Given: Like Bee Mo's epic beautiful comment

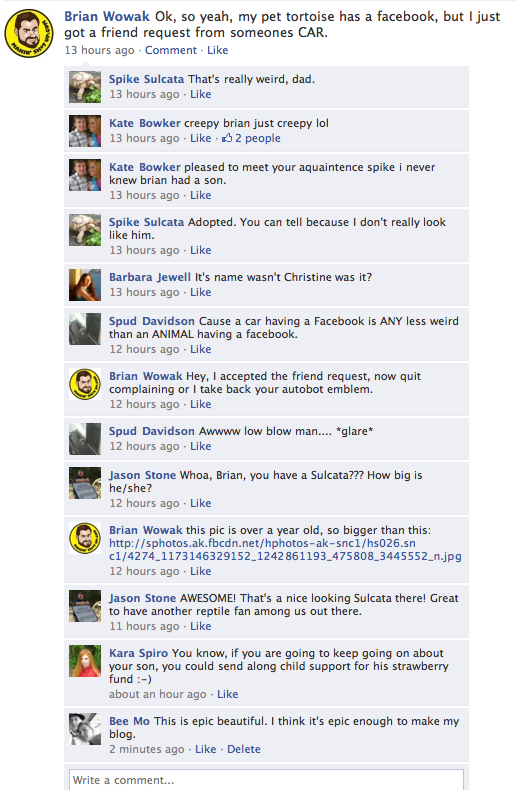Looking at the screenshot, I should [206, 749].
